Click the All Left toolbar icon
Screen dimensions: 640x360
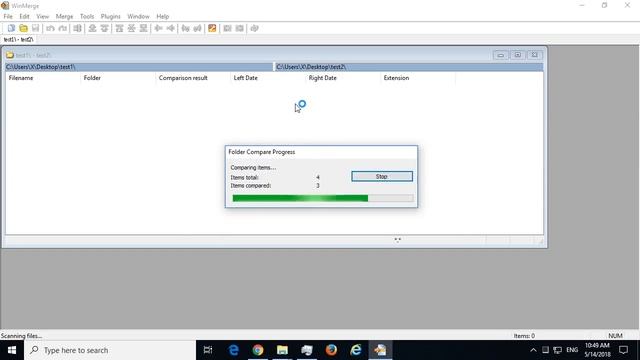[x=240, y=28]
